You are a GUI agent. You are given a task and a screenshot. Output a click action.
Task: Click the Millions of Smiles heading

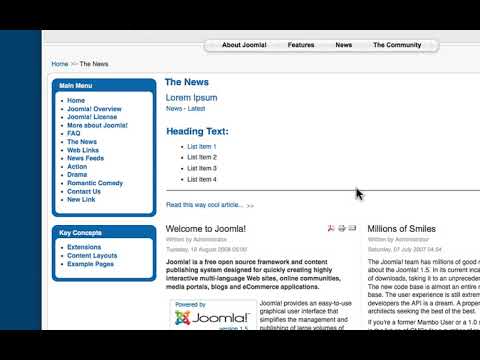coord(402,229)
